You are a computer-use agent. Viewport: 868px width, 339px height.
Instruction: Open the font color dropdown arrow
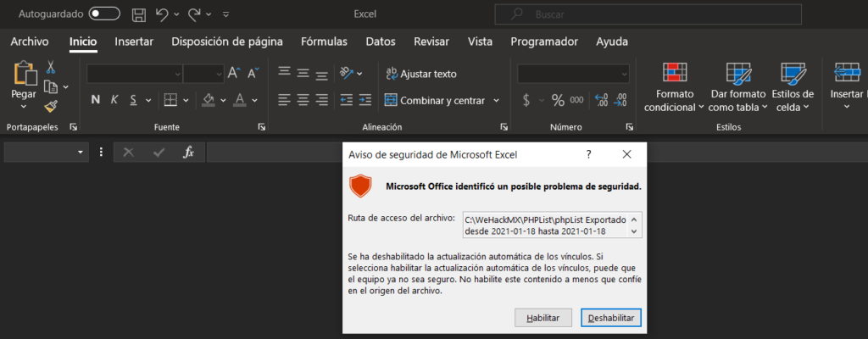click(254, 101)
